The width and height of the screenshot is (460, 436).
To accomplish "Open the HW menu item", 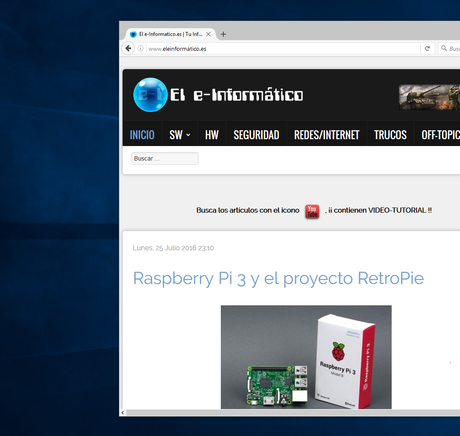I will tap(212, 135).
